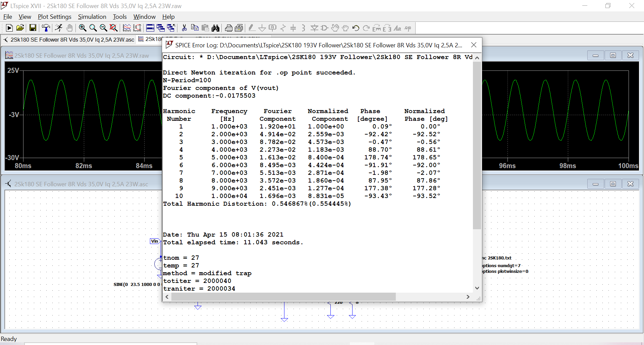Click the Rotate toolbar icon
Image resolution: width=644 pixels, height=345 pixels.
(377, 28)
